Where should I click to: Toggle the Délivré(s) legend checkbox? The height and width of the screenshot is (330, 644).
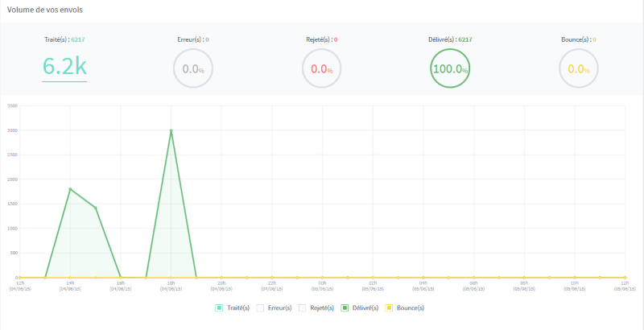345,307
